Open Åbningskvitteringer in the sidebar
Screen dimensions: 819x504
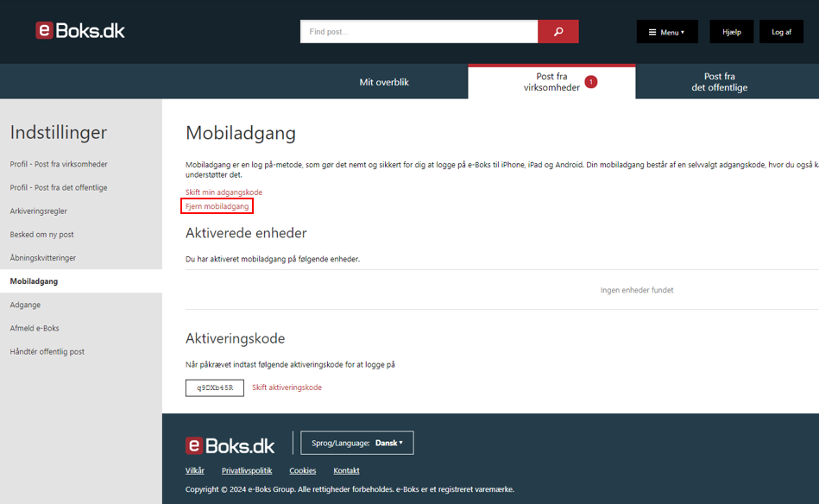[x=43, y=257]
